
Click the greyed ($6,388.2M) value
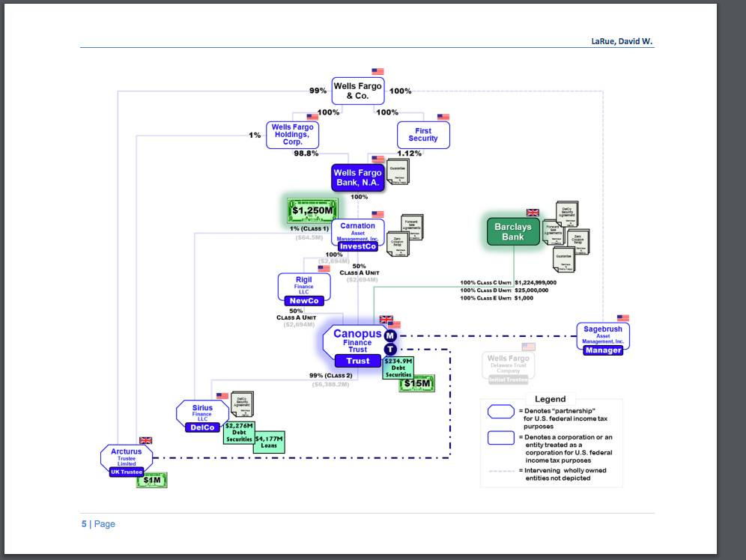(x=330, y=384)
